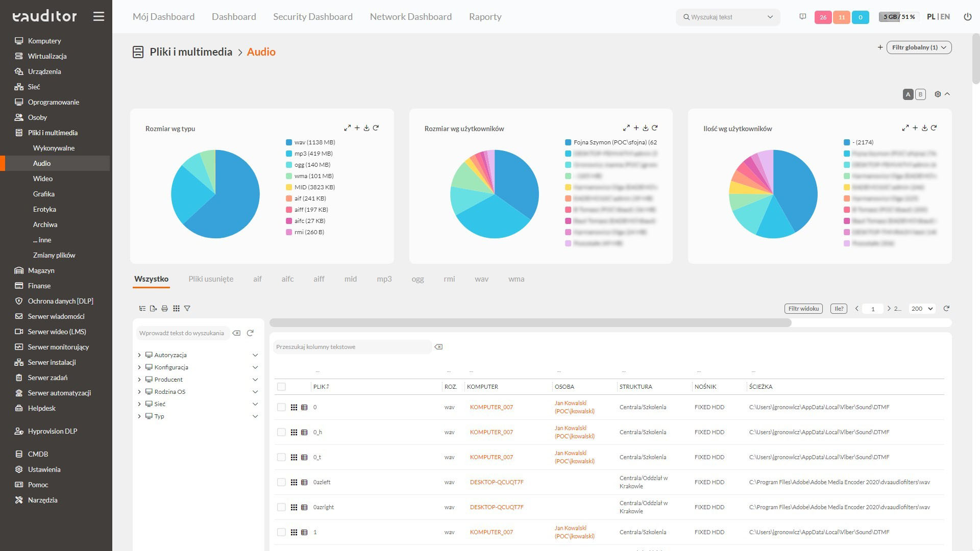Clear the tree search text field
This screenshot has width=980, height=551.
coord(236,333)
